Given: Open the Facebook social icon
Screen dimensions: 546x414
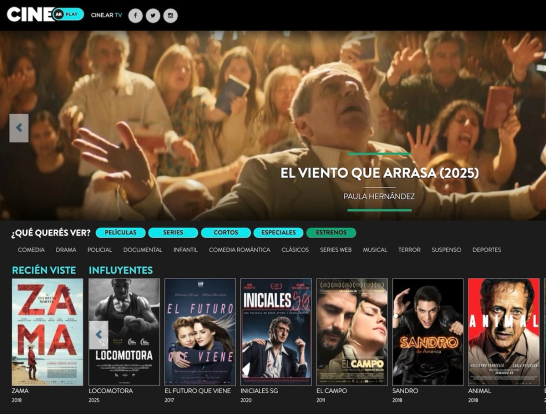Looking at the screenshot, I should coord(135,16).
